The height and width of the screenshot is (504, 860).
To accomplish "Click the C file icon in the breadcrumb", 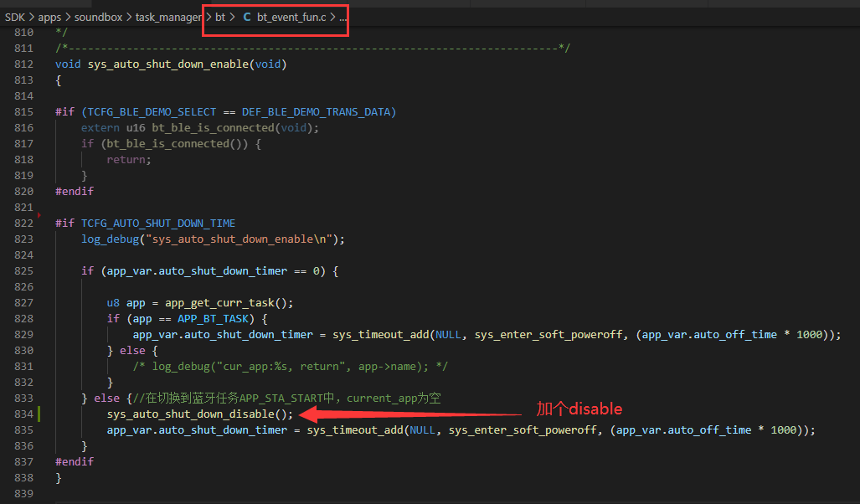I will pos(247,17).
